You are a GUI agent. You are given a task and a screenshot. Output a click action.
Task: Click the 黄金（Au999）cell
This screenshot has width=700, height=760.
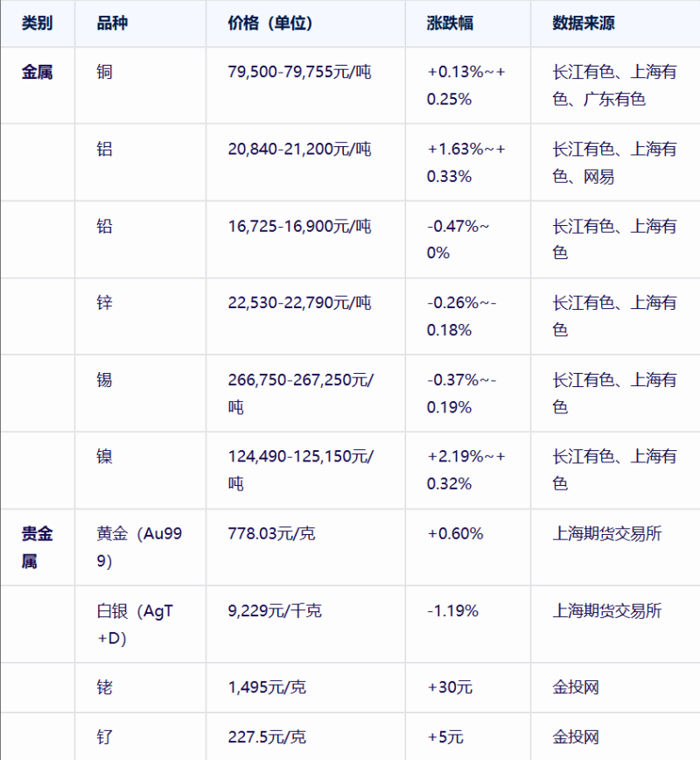(x=139, y=547)
